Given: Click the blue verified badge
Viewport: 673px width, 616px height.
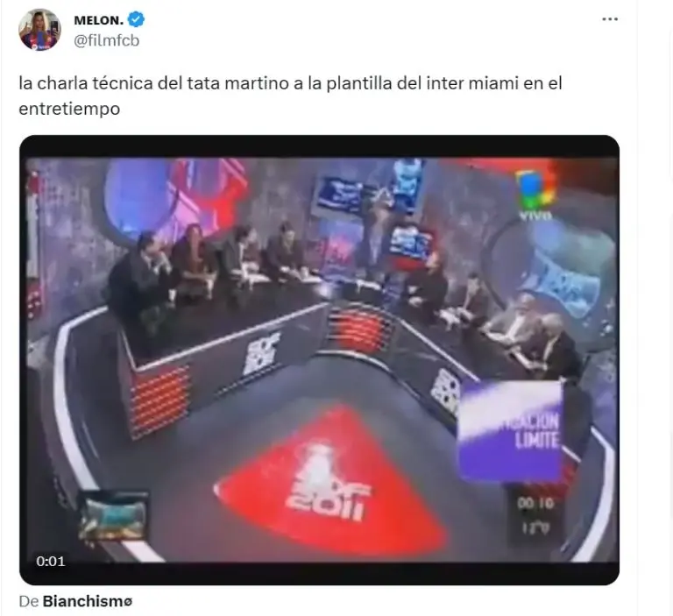Looking at the screenshot, I should click(137, 20).
